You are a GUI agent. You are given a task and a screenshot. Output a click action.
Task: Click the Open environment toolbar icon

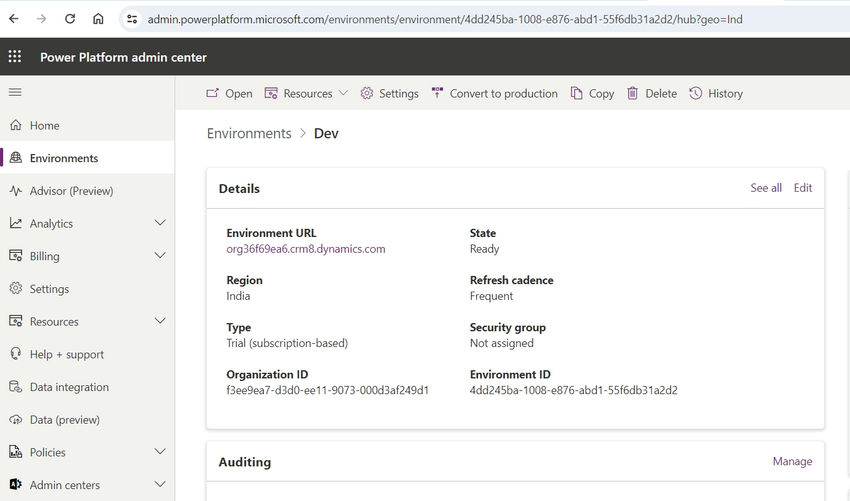point(212,93)
